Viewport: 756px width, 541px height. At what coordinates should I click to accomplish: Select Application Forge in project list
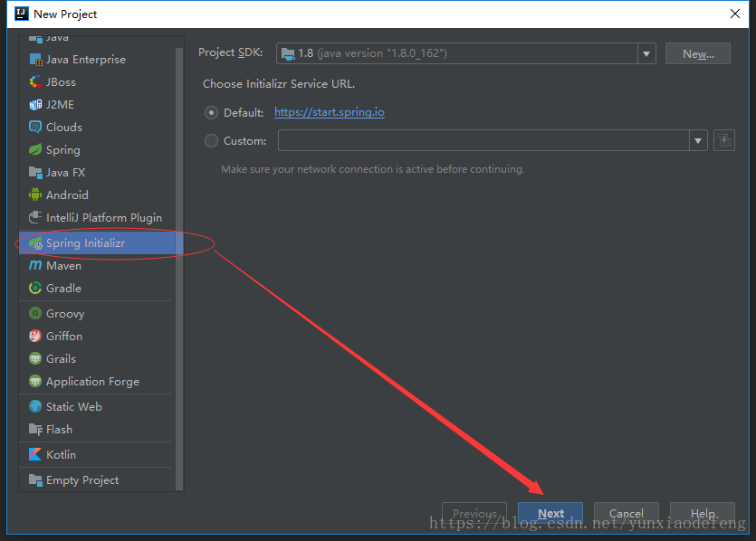(x=97, y=381)
